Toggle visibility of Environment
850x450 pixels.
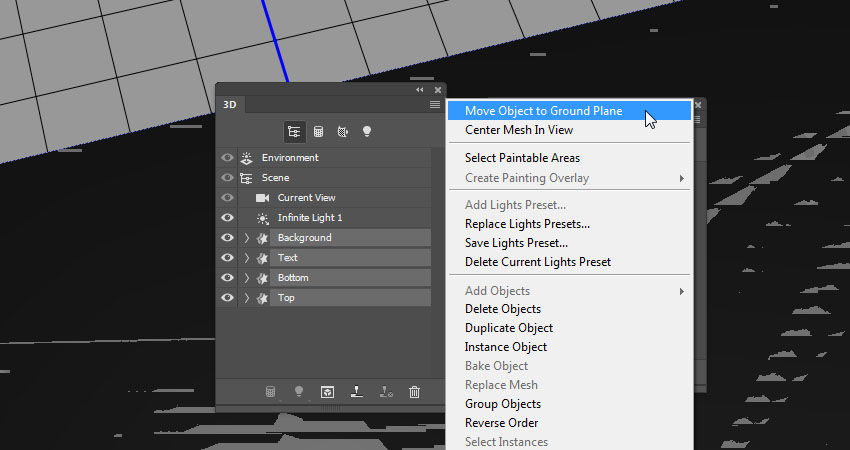227,158
